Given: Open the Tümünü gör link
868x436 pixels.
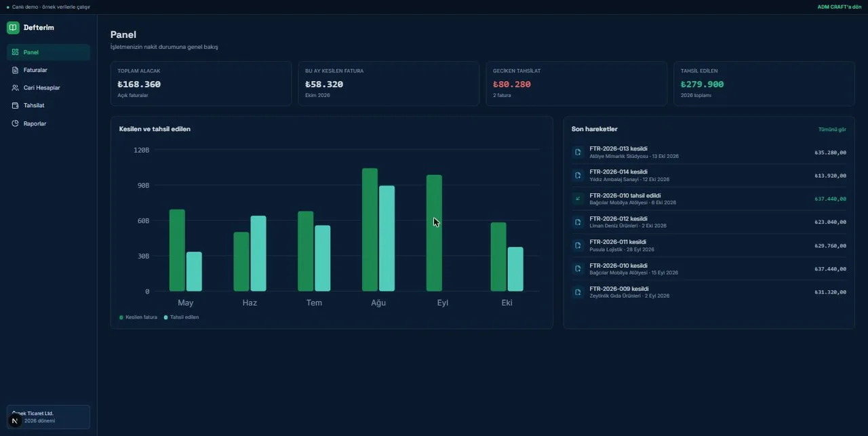Looking at the screenshot, I should coord(832,130).
